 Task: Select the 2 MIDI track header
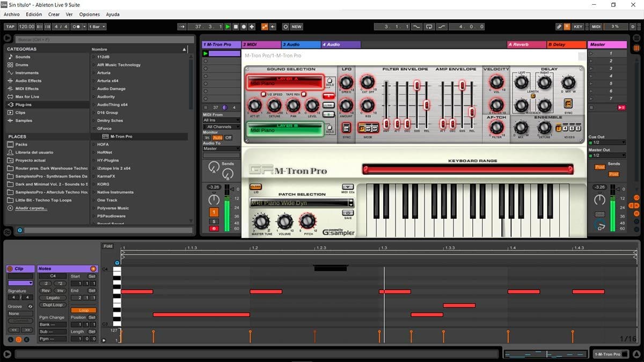tap(261, 45)
